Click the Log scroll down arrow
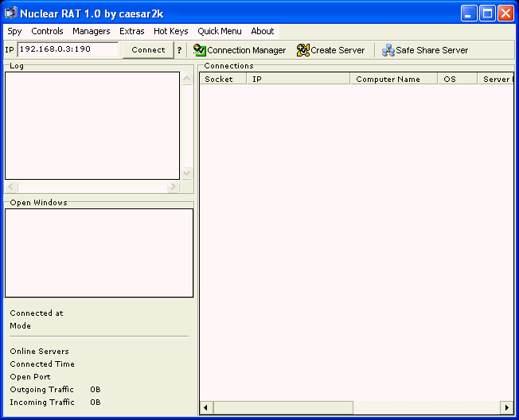 (x=187, y=173)
